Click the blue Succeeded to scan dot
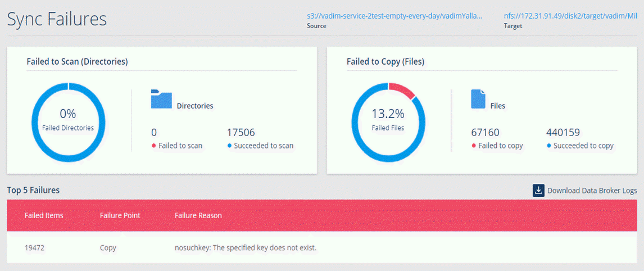 click(x=229, y=146)
